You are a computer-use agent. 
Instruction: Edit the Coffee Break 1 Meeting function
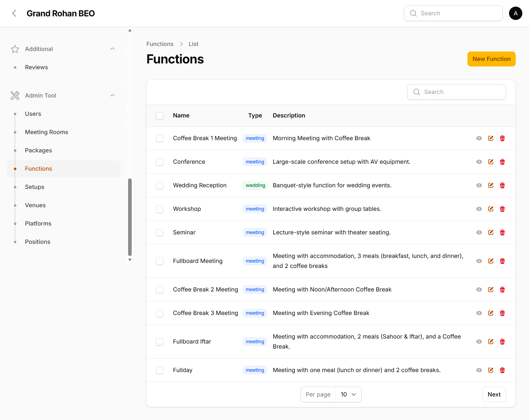(491, 138)
